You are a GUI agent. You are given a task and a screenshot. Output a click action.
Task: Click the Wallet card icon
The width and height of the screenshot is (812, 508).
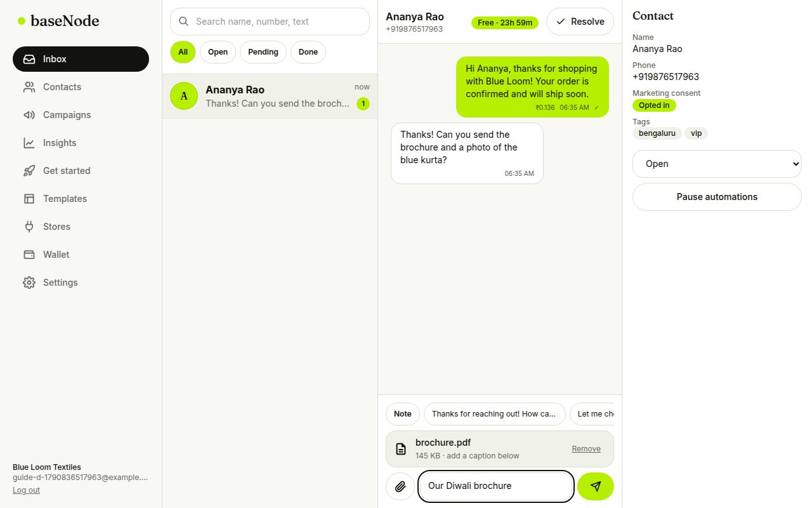(29, 255)
